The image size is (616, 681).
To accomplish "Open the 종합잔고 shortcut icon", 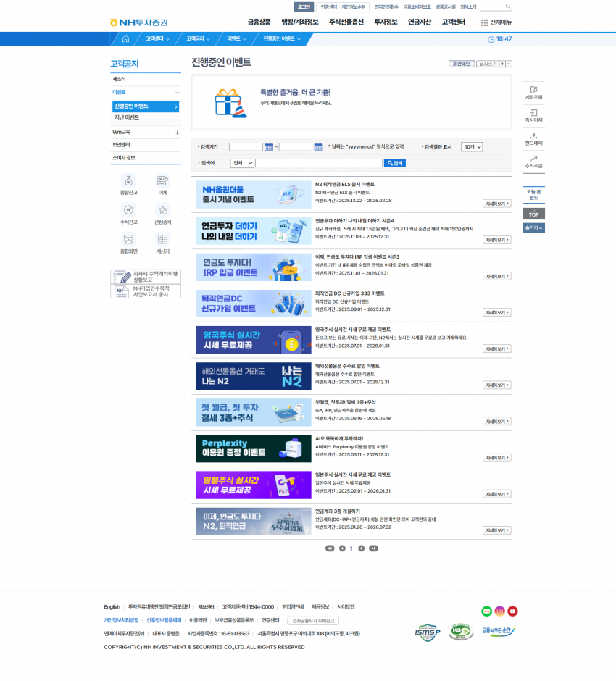I will (x=128, y=180).
